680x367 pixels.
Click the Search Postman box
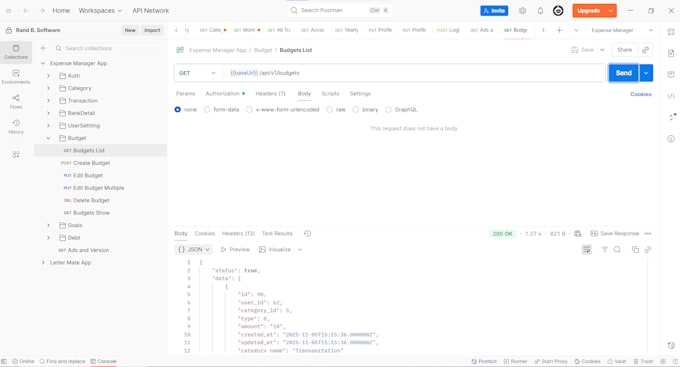340,10
